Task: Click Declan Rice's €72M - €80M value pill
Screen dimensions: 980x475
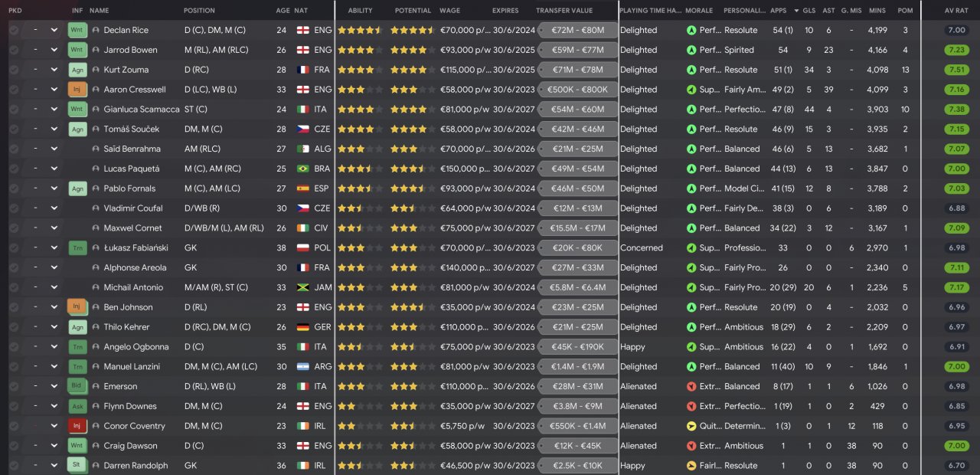Action: tap(577, 30)
